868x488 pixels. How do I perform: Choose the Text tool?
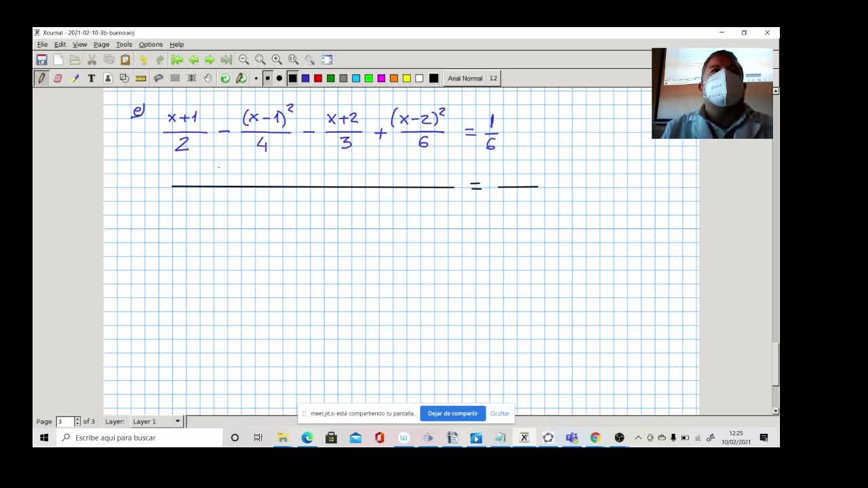coord(91,79)
